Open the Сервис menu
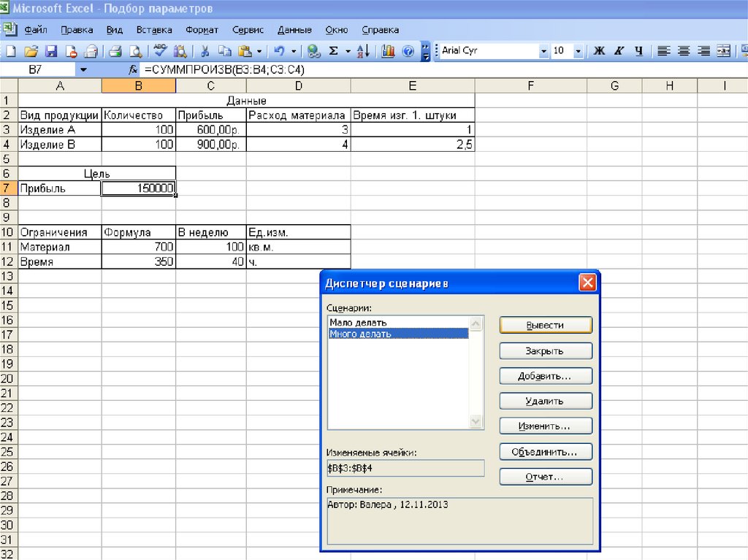Viewport: 748px width, 560px height. point(248,30)
